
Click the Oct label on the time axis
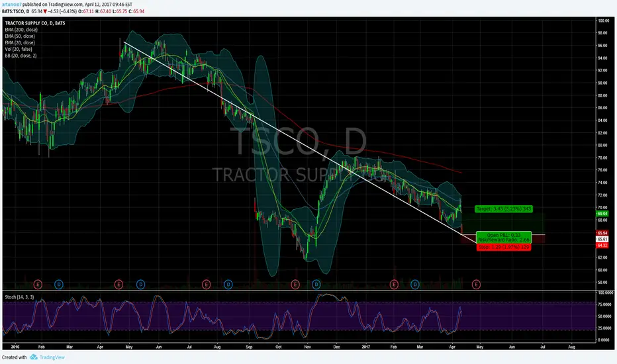pos(279,347)
